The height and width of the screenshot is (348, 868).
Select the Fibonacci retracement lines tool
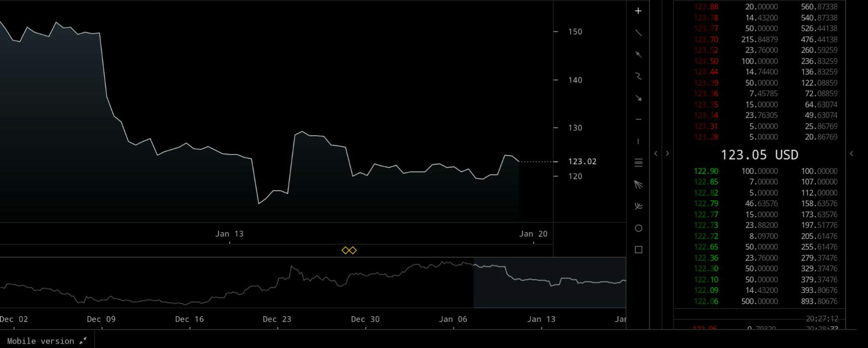pos(638,163)
